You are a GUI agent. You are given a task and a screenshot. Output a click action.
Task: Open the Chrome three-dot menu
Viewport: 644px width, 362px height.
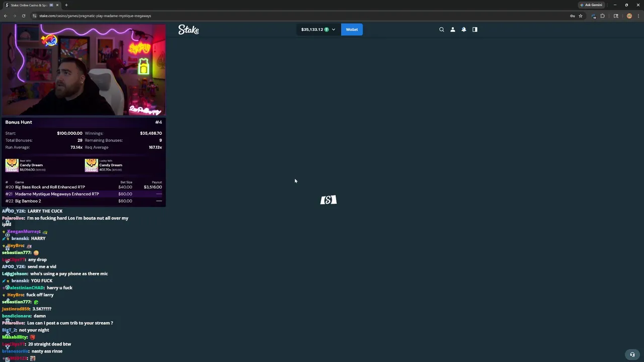tap(639, 16)
